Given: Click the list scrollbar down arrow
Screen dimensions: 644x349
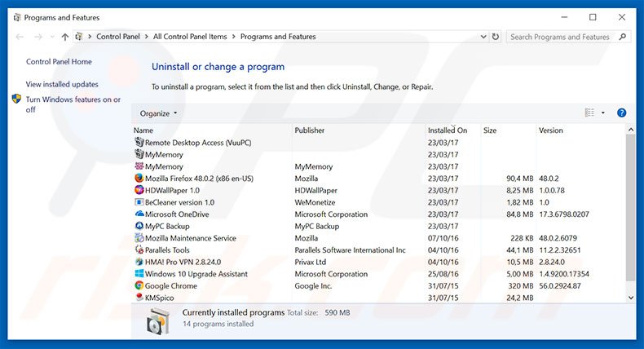Looking at the screenshot, I should (630, 298).
